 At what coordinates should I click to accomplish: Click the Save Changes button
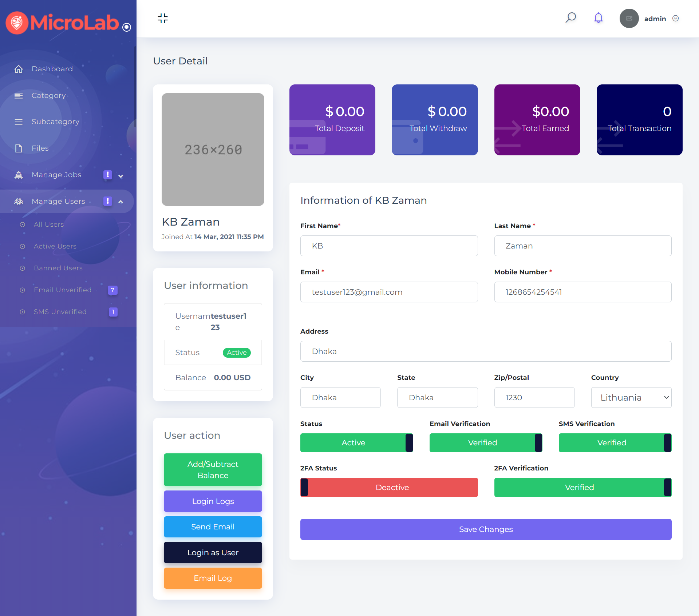pyautogui.click(x=486, y=529)
